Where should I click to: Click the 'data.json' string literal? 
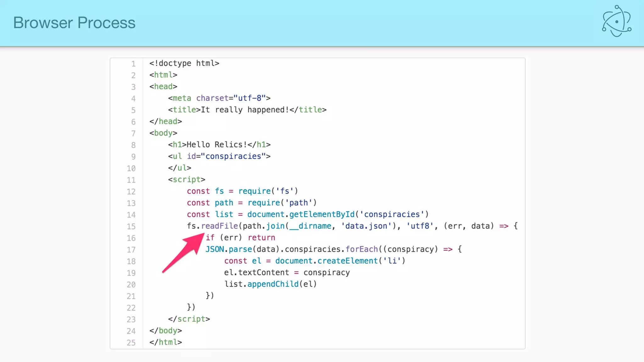pos(366,226)
